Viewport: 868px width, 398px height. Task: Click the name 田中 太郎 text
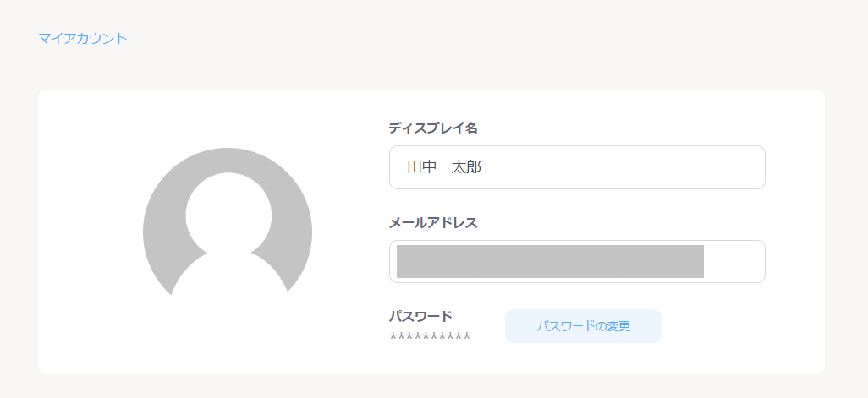(x=444, y=167)
